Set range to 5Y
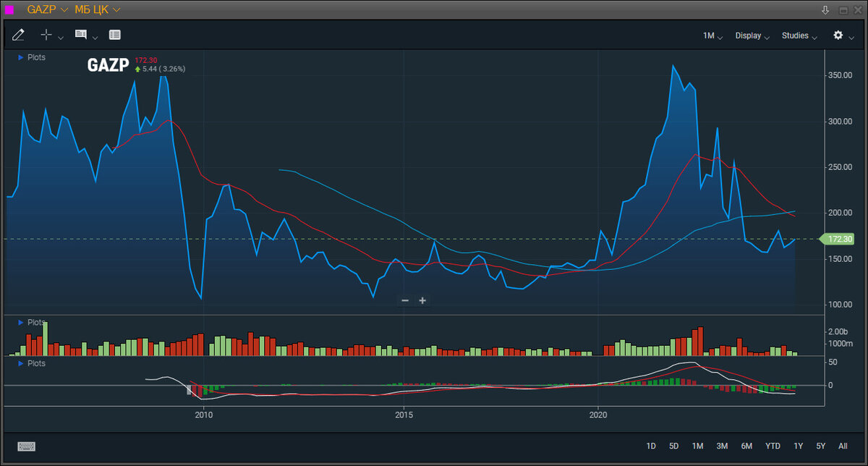 [820, 446]
